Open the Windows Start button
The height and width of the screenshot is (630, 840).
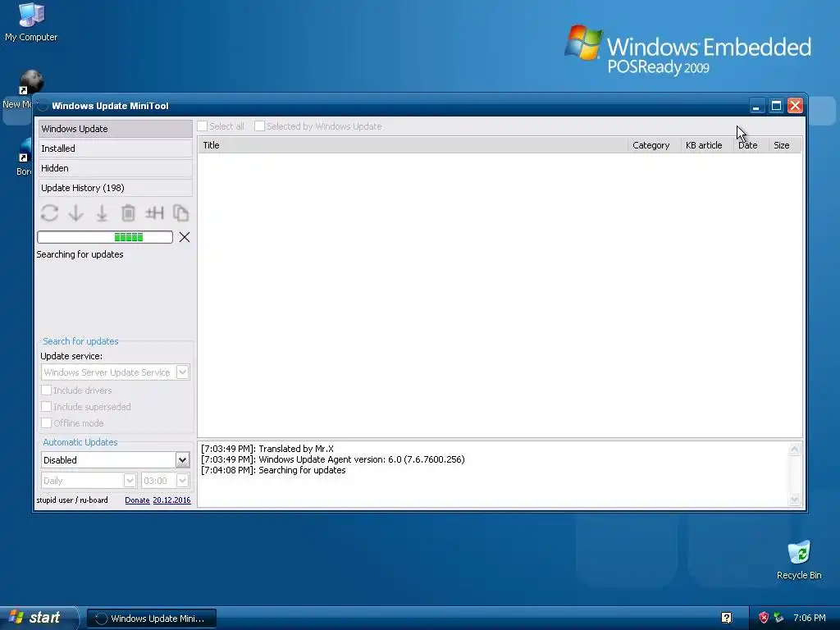pyautogui.click(x=38, y=618)
